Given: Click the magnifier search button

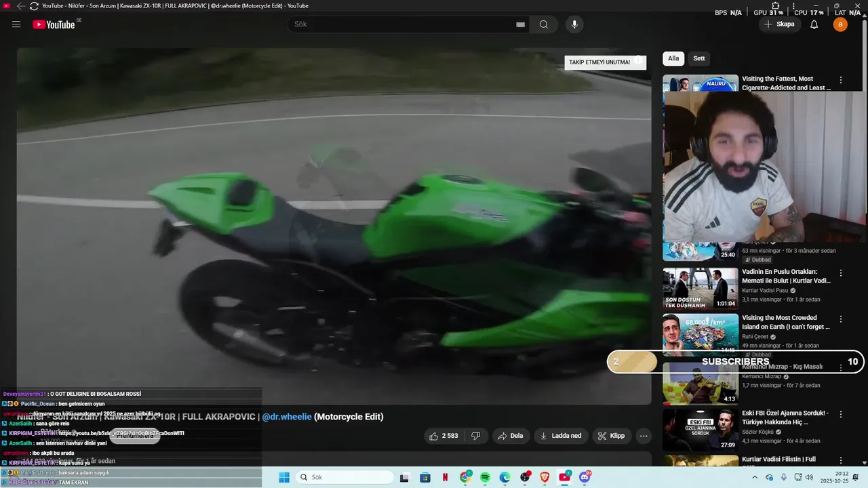Looking at the screenshot, I should tap(544, 24).
